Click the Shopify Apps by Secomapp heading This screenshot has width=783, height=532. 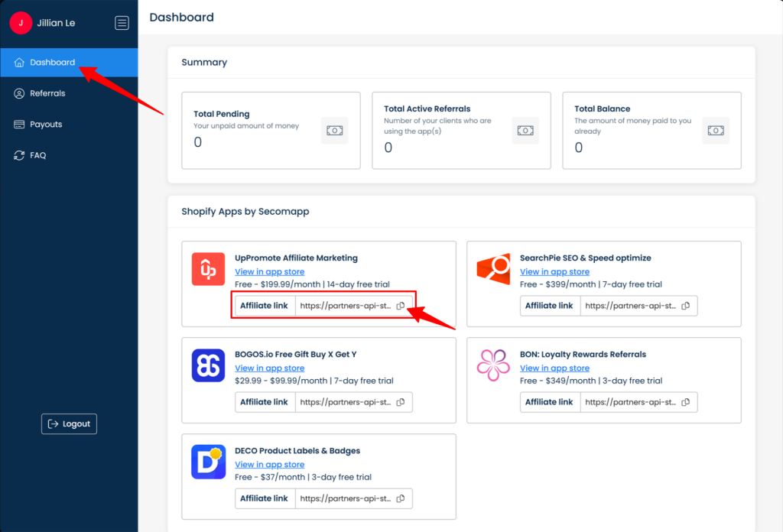pos(245,212)
